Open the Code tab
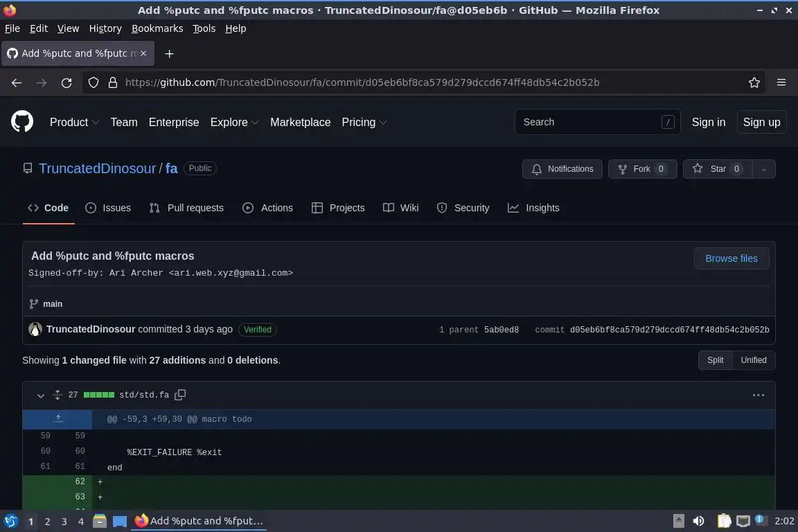The width and height of the screenshot is (798, 532). click(x=48, y=208)
